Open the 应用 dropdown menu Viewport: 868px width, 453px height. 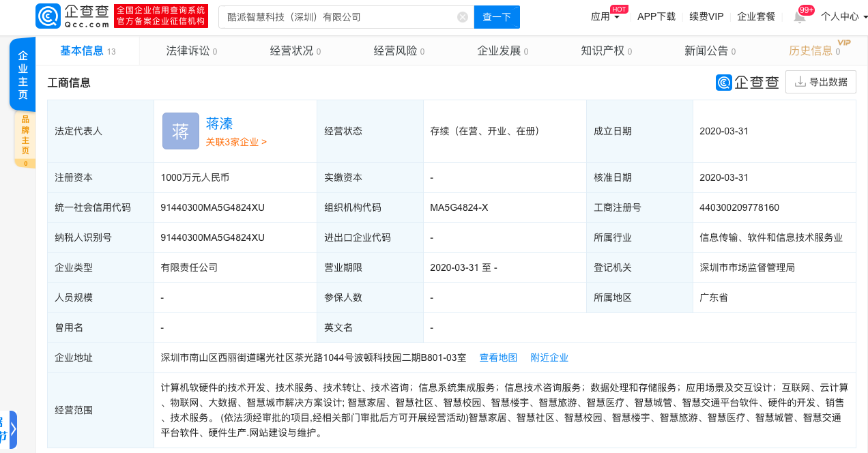605,17
